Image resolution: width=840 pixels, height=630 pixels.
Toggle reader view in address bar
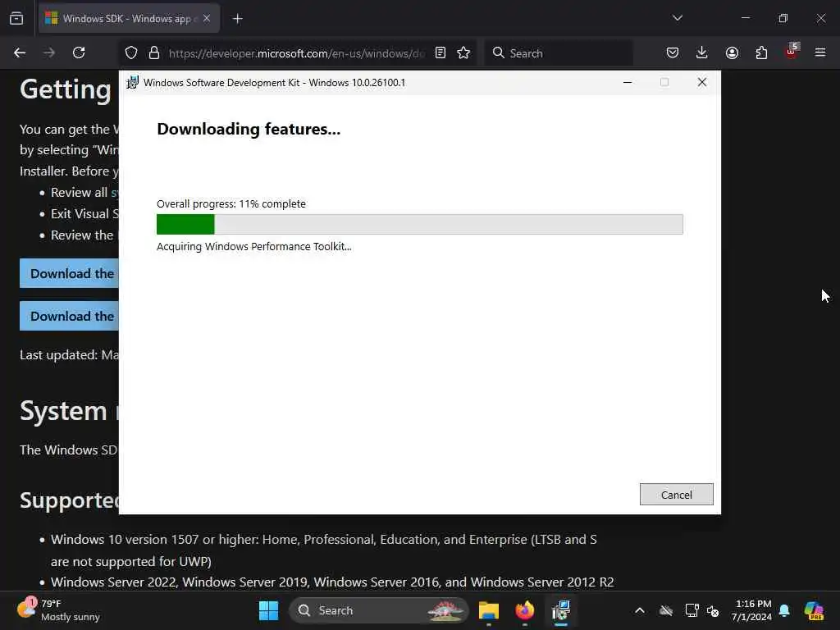pyautogui.click(x=441, y=53)
